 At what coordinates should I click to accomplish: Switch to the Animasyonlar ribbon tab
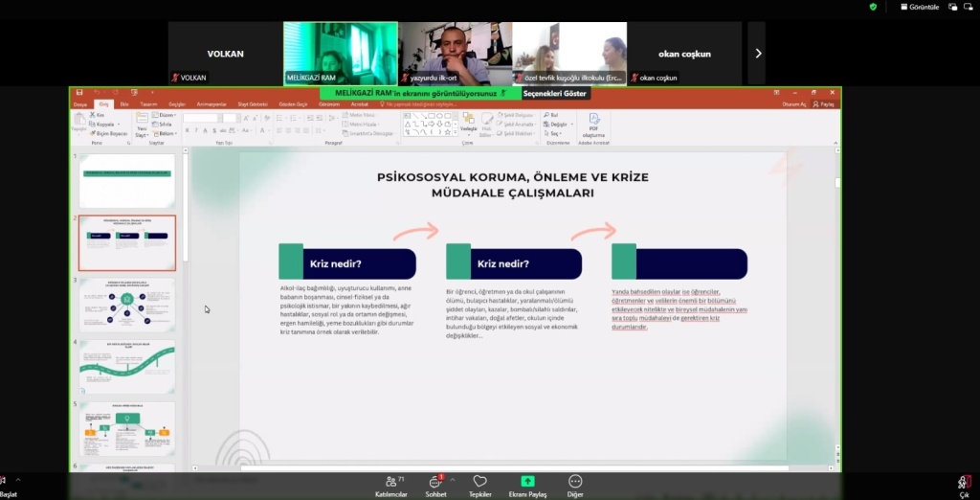click(212, 103)
